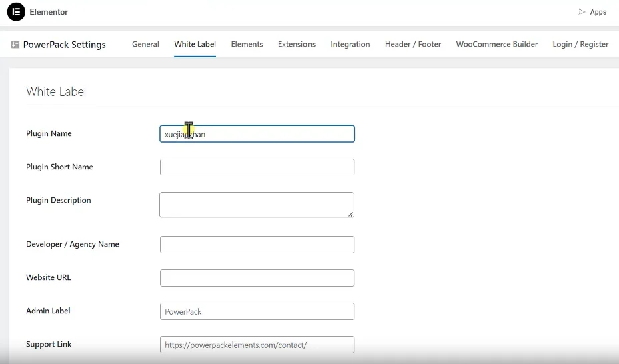619x364 pixels.
Task: Open the Apps button in top bar
Action: [592, 12]
